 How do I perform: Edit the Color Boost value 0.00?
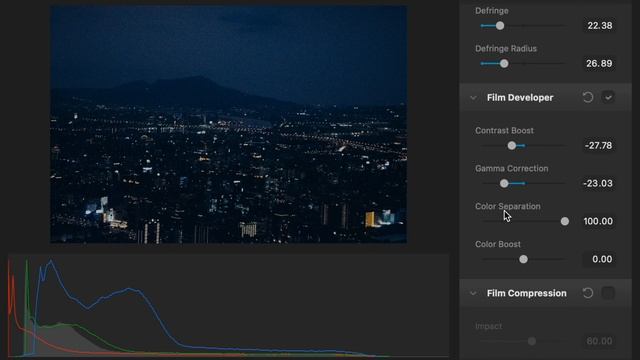599,259
